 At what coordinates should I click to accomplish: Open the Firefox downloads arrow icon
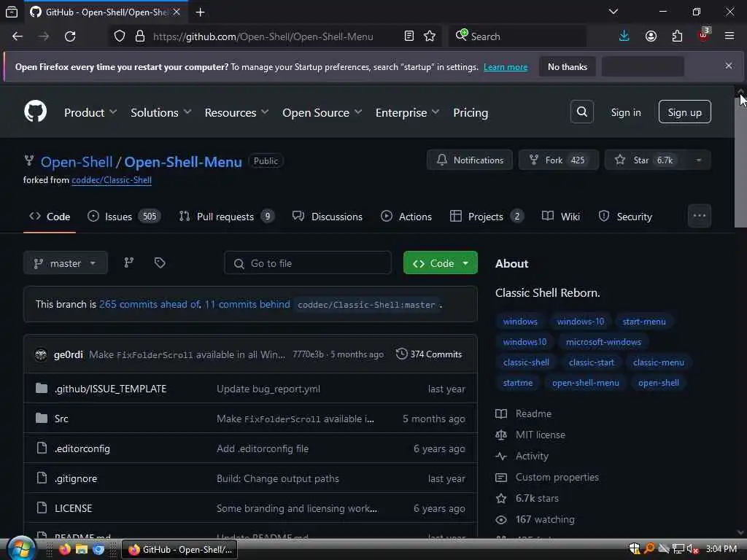pyautogui.click(x=624, y=36)
